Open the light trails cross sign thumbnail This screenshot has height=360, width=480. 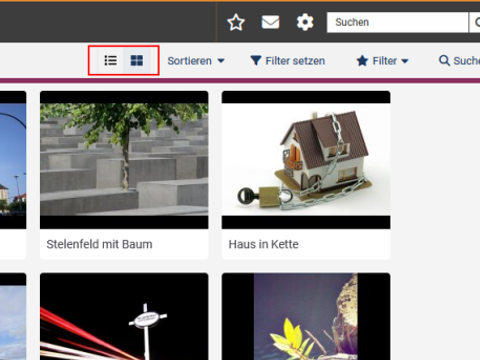124,316
